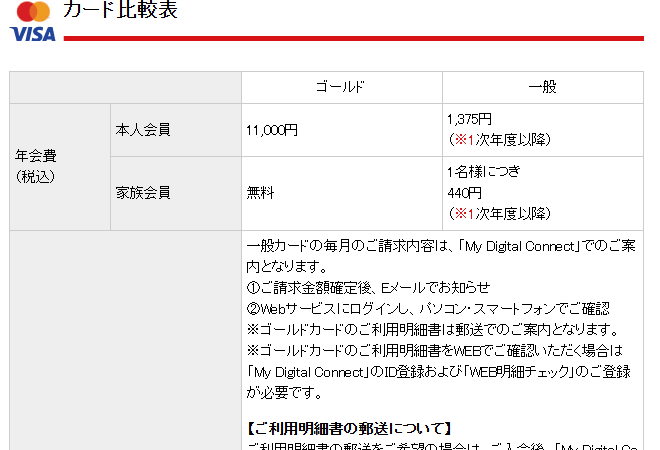This screenshot has height=450, width=660.
Task: Click ②Webサービスにログインし line
Action: pos(428,309)
